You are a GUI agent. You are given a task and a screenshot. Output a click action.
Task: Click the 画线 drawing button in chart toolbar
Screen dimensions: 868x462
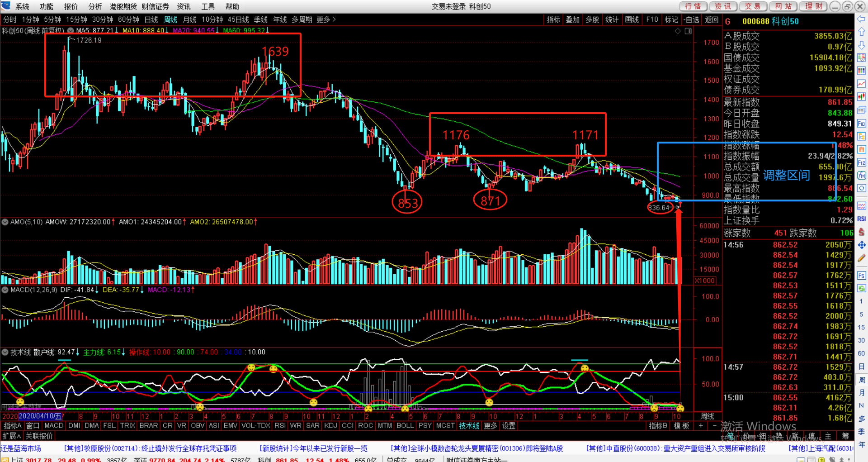(632, 19)
